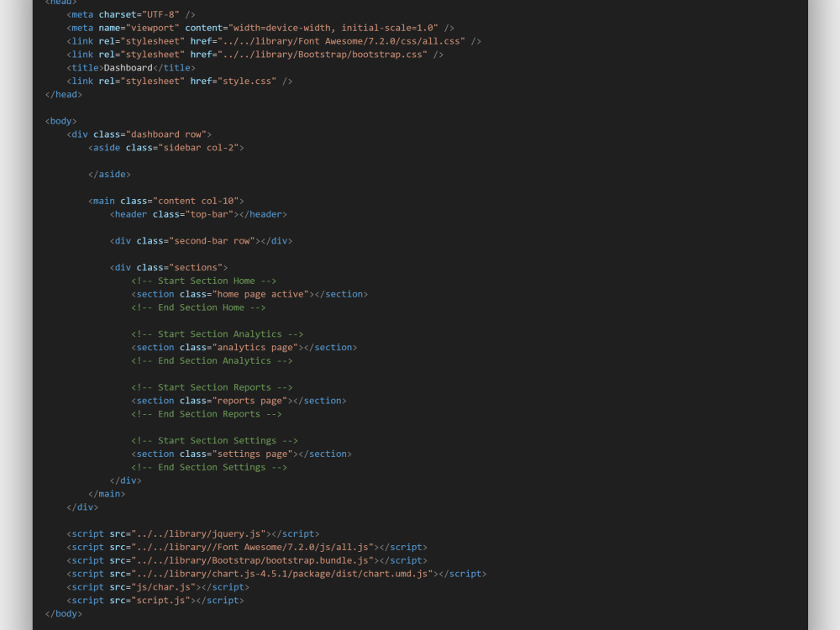Screen dimensions: 840x630
Task: Click the closing aside tag
Action: (x=109, y=175)
